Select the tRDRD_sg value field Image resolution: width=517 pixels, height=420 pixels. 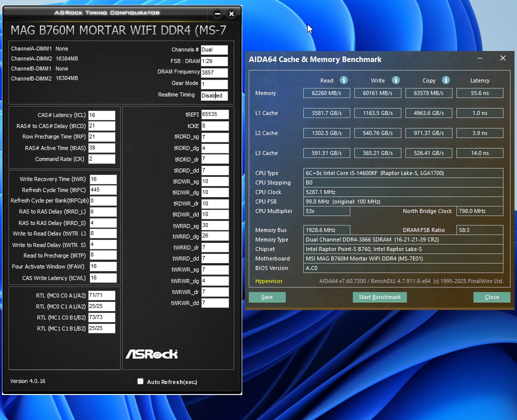(215, 137)
